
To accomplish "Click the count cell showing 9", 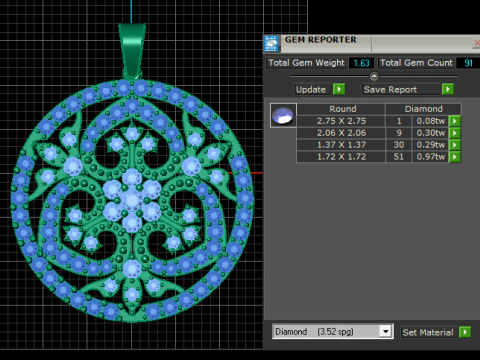I will (x=399, y=133).
